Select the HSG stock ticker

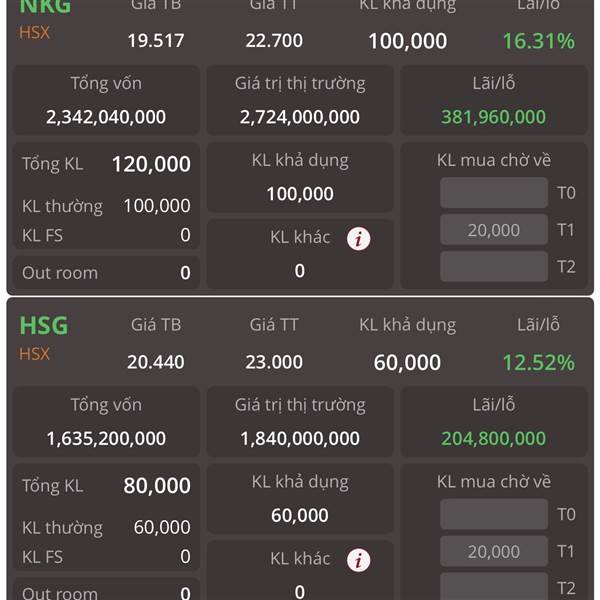44,326
